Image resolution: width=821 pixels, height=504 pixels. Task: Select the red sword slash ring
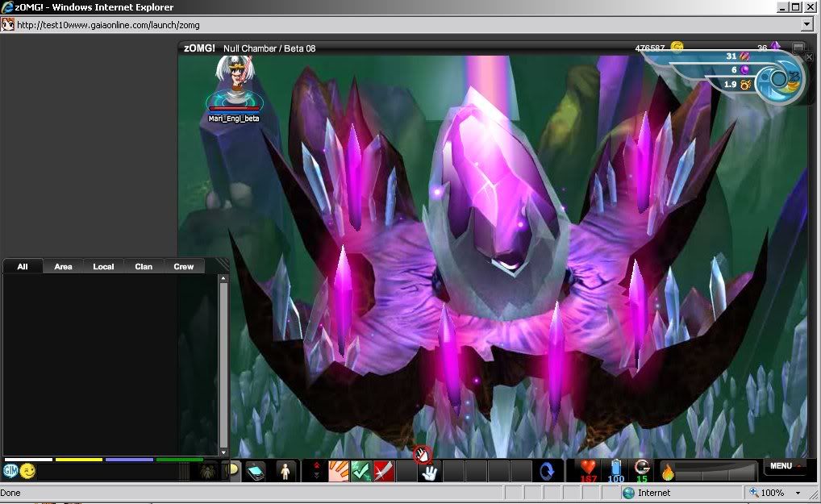click(x=383, y=471)
